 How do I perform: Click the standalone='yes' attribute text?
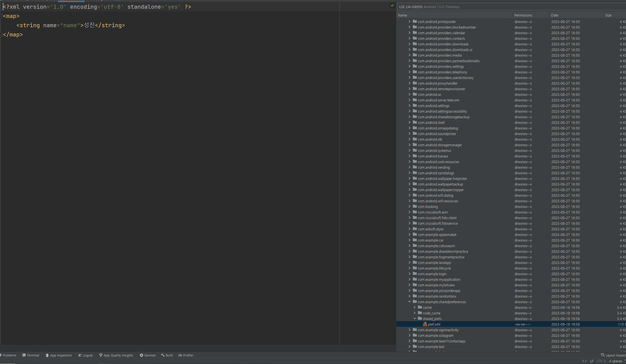pos(154,7)
